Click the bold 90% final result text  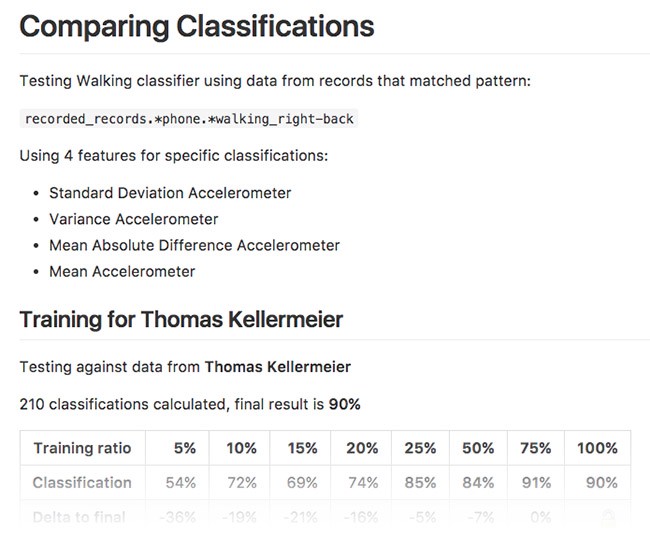(x=344, y=405)
